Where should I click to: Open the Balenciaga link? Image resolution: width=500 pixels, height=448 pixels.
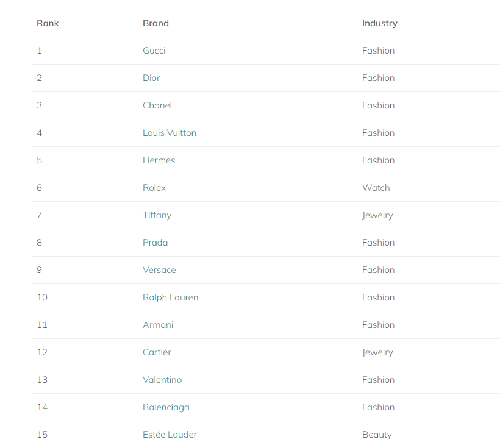click(x=166, y=407)
